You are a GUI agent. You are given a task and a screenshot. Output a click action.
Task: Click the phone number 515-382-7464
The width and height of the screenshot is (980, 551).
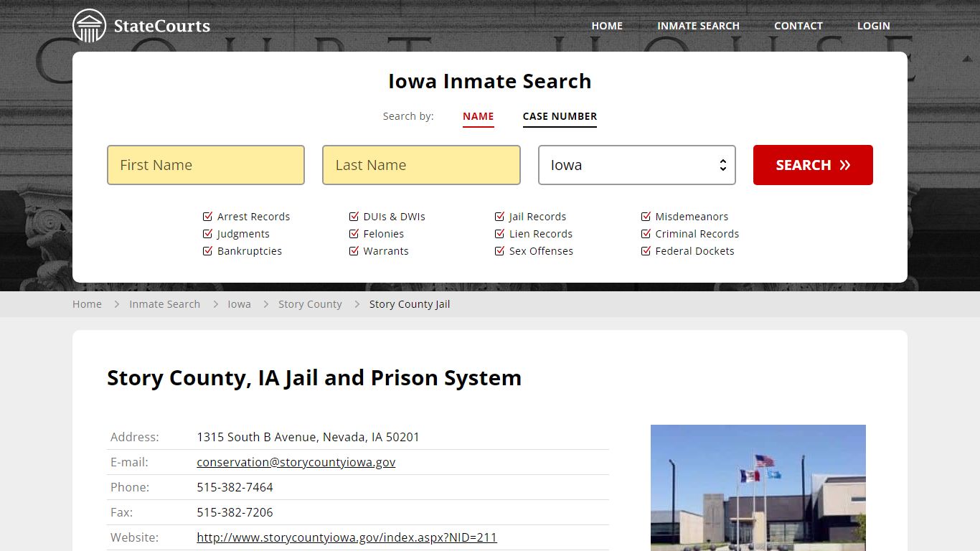(x=235, y=487)
